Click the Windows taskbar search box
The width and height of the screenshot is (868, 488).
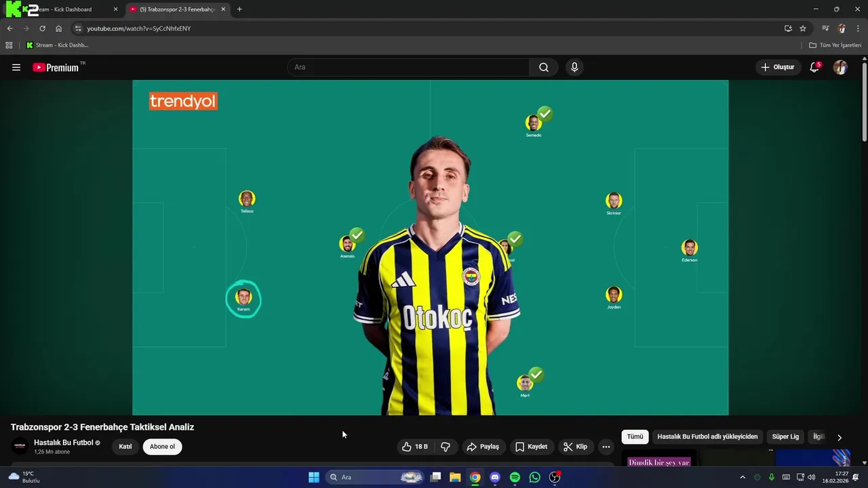[374, 477]
